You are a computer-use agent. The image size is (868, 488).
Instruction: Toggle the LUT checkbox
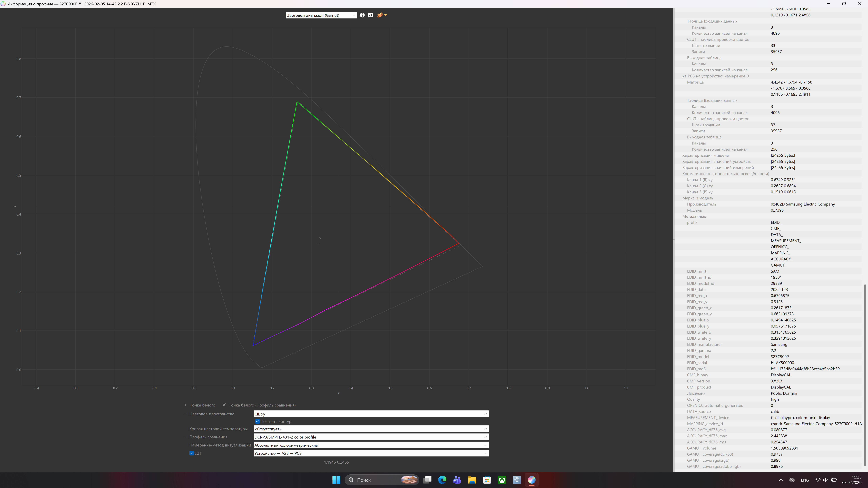(x=192, y=453)
